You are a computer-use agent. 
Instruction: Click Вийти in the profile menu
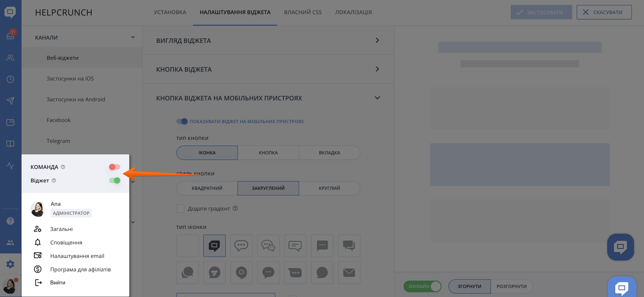[57, 282]
